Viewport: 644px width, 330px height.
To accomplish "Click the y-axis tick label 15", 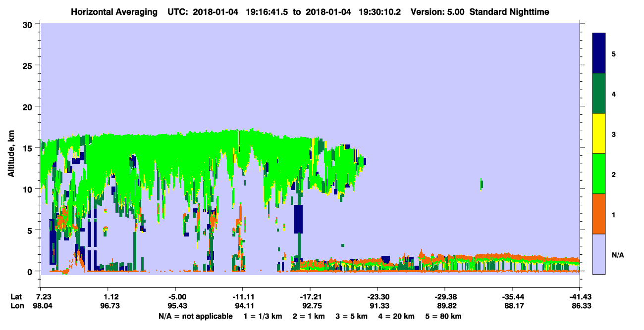I will (29, 147).
